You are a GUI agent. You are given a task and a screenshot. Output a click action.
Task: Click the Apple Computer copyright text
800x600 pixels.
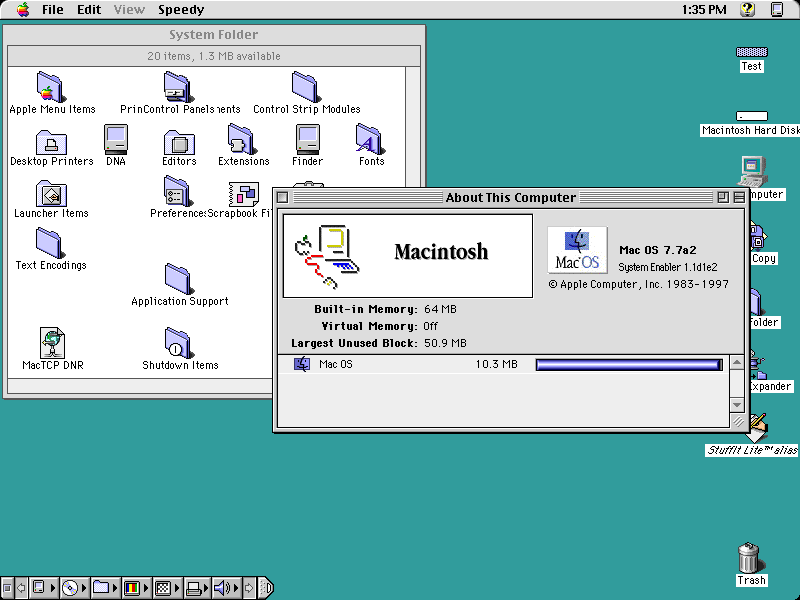tap(639, 284)
